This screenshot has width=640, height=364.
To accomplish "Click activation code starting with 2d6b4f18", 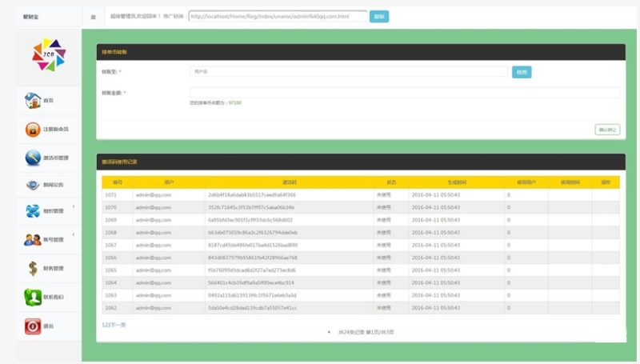I will click(252, 195).
